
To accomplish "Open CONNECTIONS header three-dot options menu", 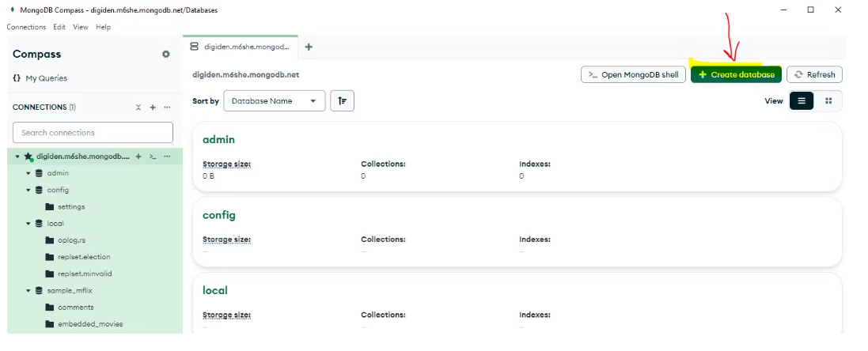I will [167, 108].
